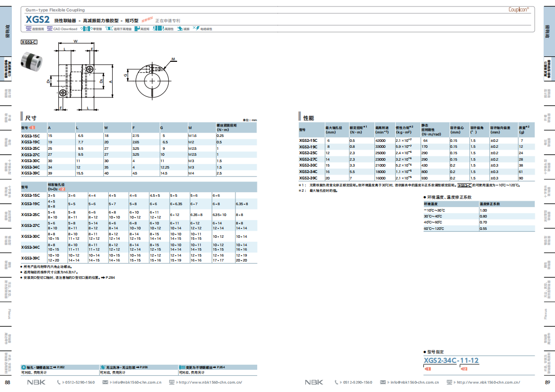Open the 变更为不锈钢螺丝 P.954 reference
Viewport: 555px width, 392px height.
(x=205, y=368)
